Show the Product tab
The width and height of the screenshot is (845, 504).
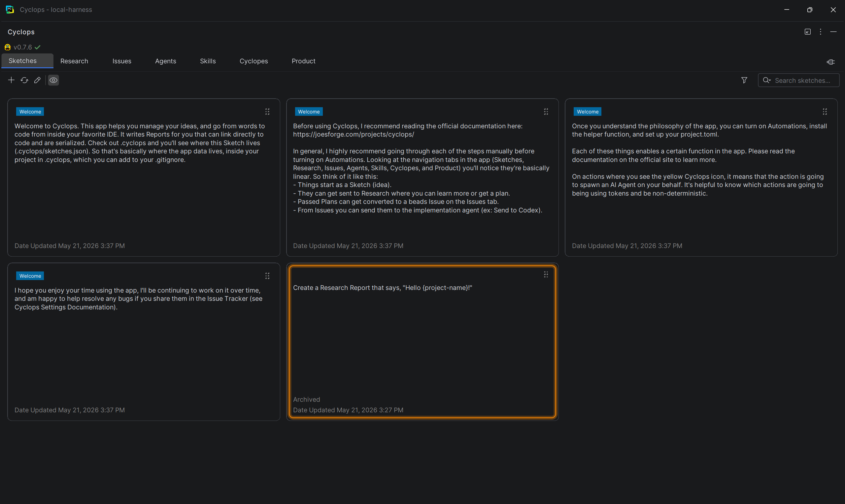[303, 61]
